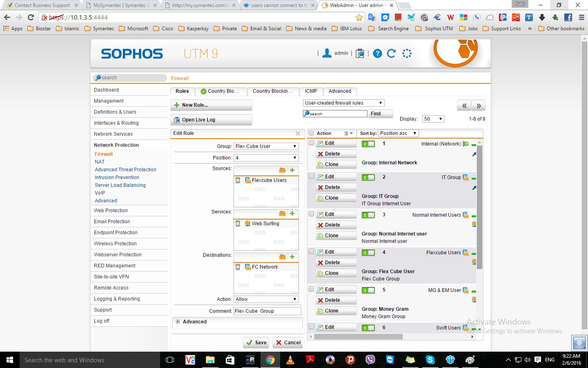Click the vertical scrollbar of the rules list
Image resolution: width=588 pixels, height=368 pixels.
480,207
